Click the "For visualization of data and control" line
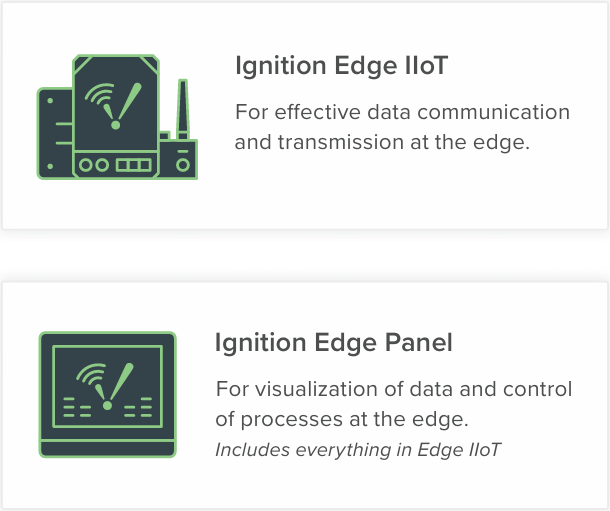 pos(394,389)
